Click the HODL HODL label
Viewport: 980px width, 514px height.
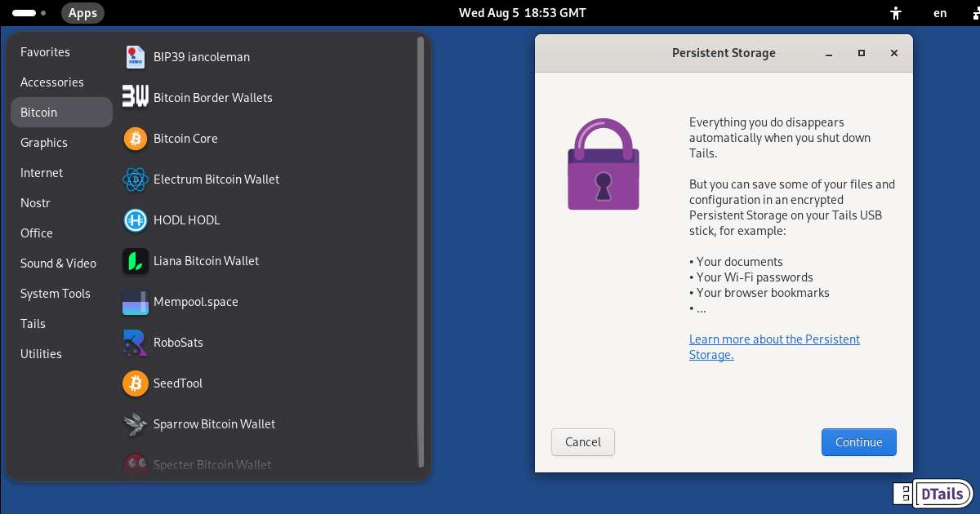187,220
